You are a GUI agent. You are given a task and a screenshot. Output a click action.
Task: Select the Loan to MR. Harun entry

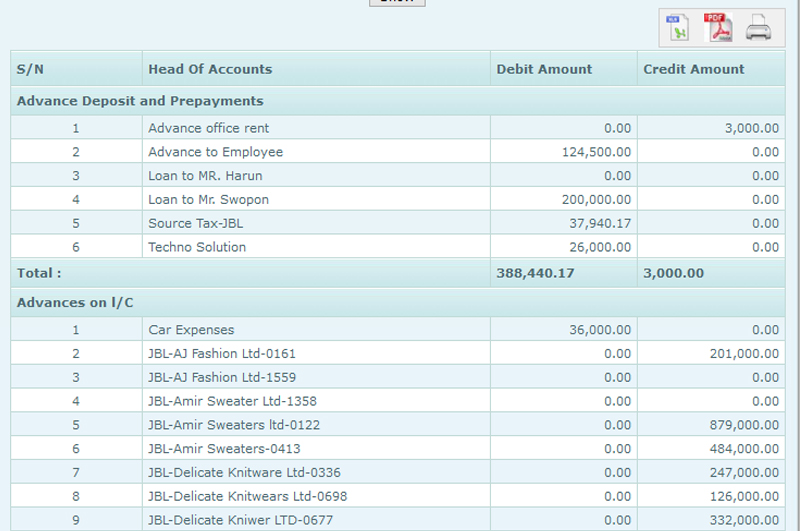point(205,176)
